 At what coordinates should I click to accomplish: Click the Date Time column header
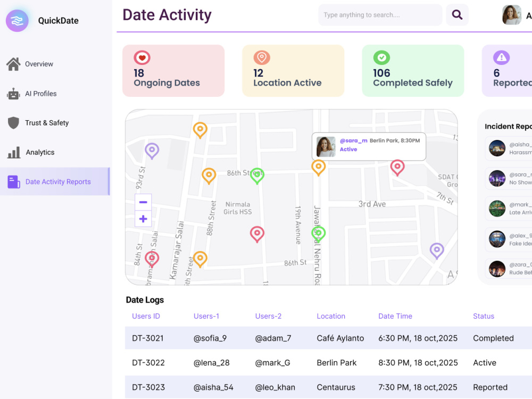(395, 316)
